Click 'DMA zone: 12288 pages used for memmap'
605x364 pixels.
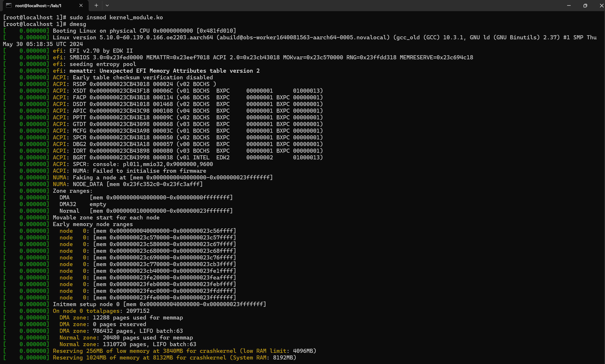pyautogui.click(x=121, y=318)
